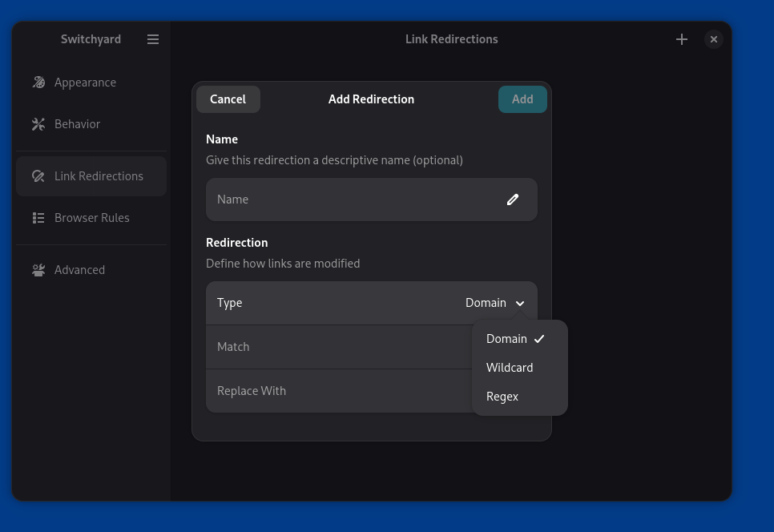
Task: Click the plus icon in header bar
Action: (682, 39)
